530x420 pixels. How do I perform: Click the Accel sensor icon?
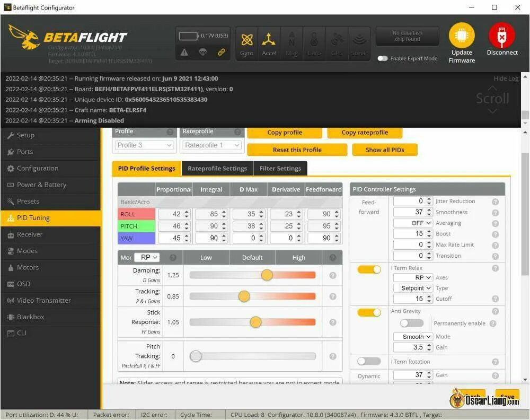click(269, 40)
